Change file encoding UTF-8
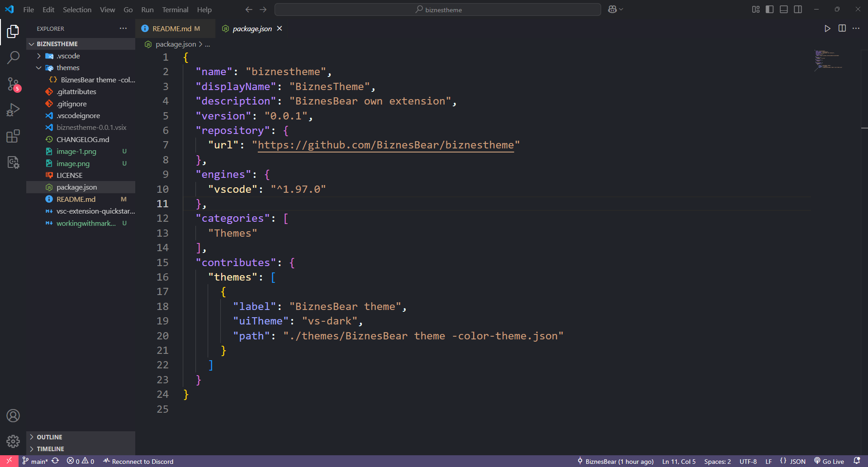The height and width of the screenshot is (467, 868). coord(748,461)
